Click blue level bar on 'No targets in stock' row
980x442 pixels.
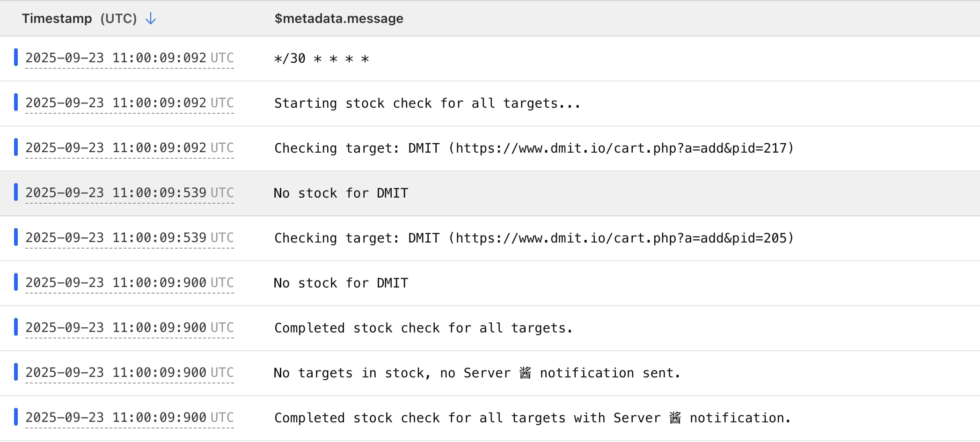tap(16, 372)
